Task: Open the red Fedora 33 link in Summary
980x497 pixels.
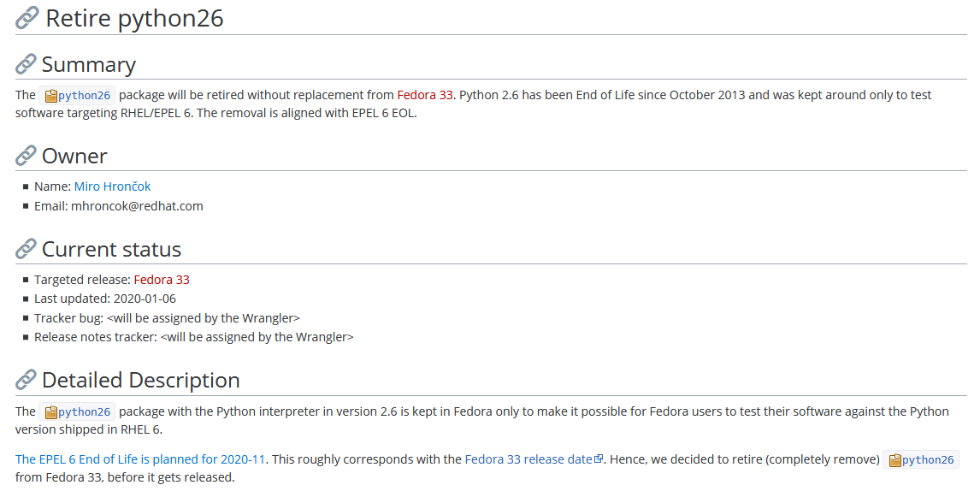Action: 424,95
